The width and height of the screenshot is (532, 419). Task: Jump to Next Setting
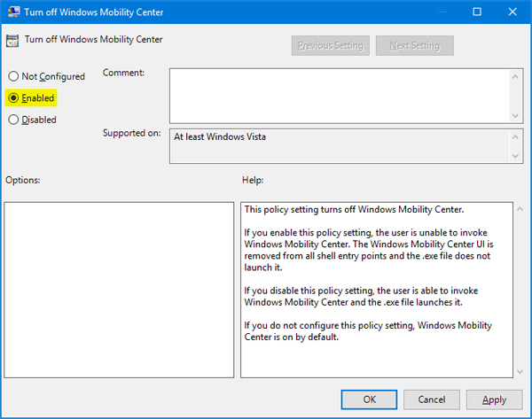tap(414, 45)
